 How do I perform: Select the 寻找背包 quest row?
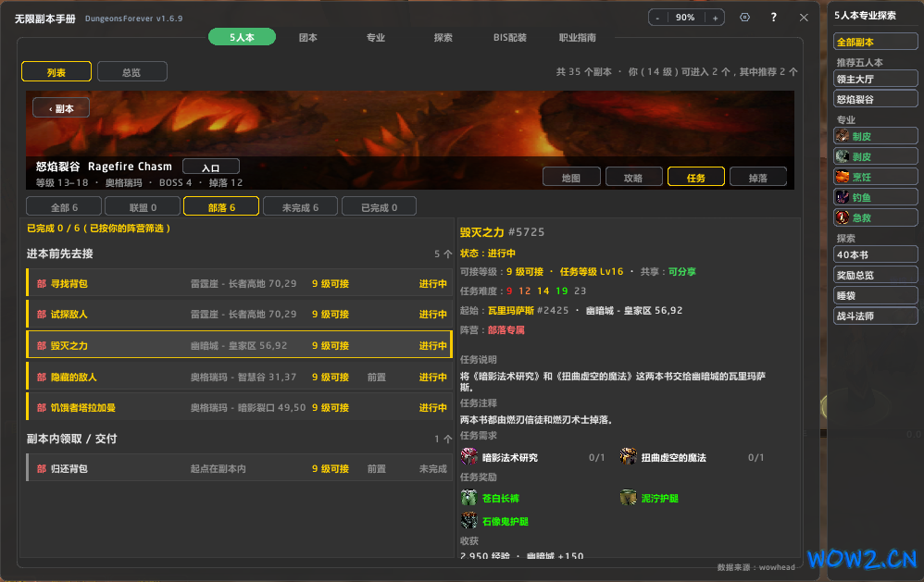click(239, 283)
